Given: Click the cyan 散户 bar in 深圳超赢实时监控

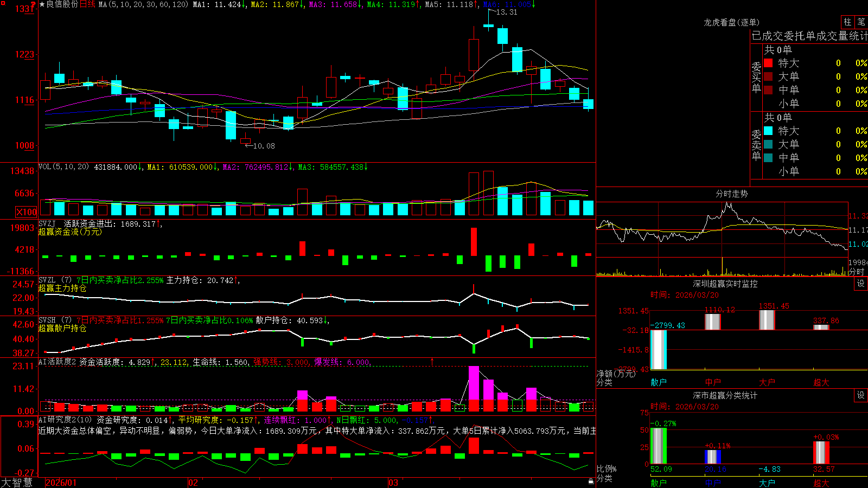Looking at the screenshot, I should (659, 350).
